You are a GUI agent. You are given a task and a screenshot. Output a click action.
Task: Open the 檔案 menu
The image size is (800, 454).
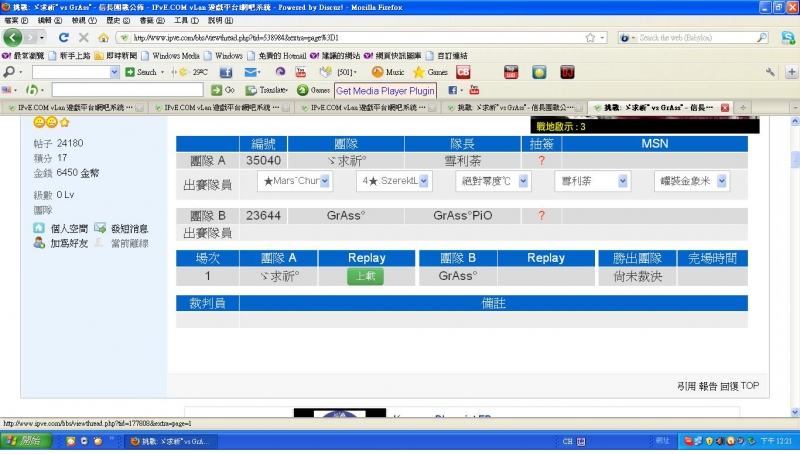pyautogui.click(x=16, y=20)
